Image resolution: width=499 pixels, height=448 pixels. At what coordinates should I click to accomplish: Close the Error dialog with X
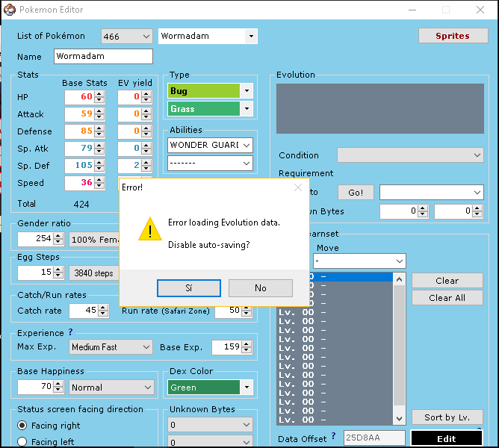[298, 187]
